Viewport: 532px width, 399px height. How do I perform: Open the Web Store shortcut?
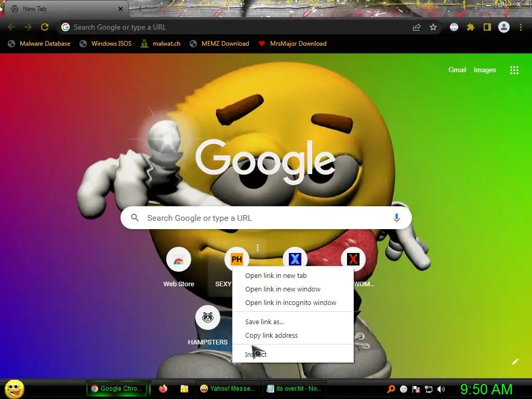coord(179,268)
